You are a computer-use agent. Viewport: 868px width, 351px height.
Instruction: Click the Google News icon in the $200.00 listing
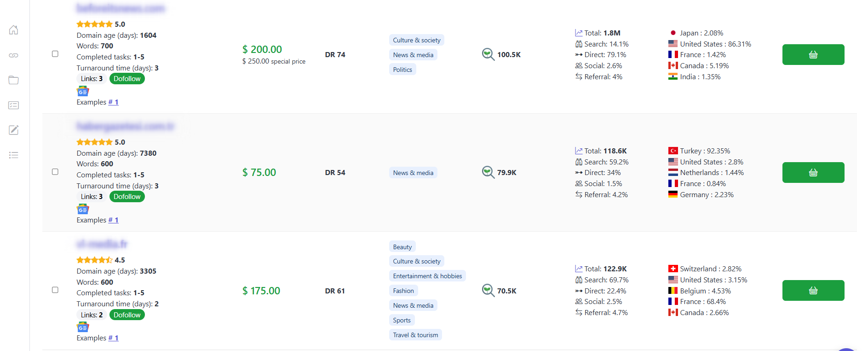(x=83, y=92)
